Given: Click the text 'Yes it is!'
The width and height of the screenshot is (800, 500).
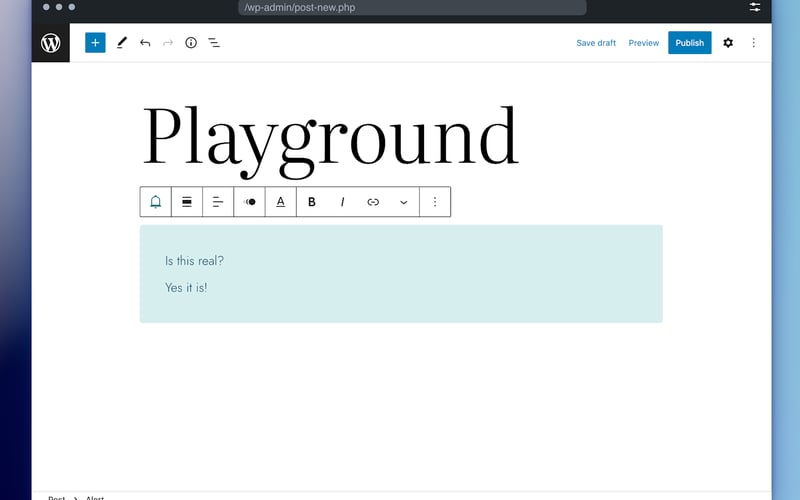Looking at the screenshot, I should [186, 288].
